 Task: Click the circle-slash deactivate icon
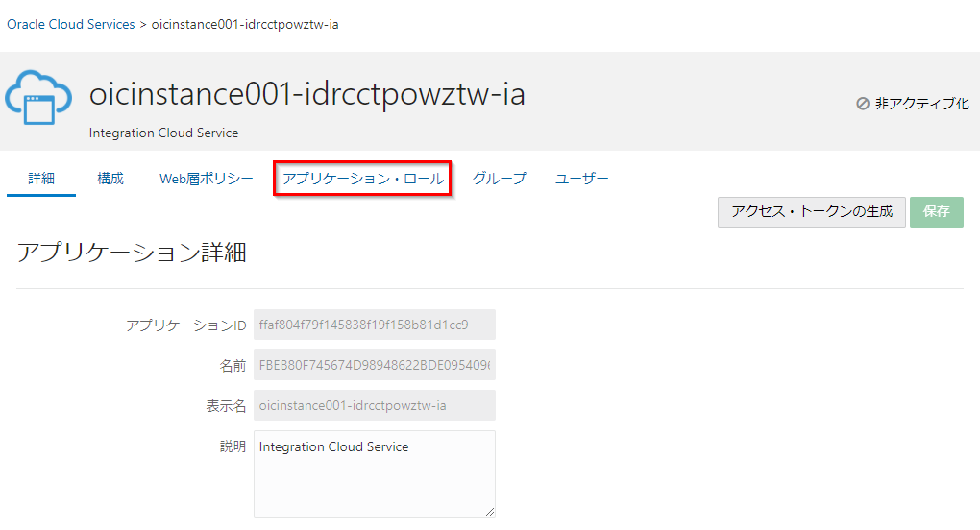click(x=863, y=104)
